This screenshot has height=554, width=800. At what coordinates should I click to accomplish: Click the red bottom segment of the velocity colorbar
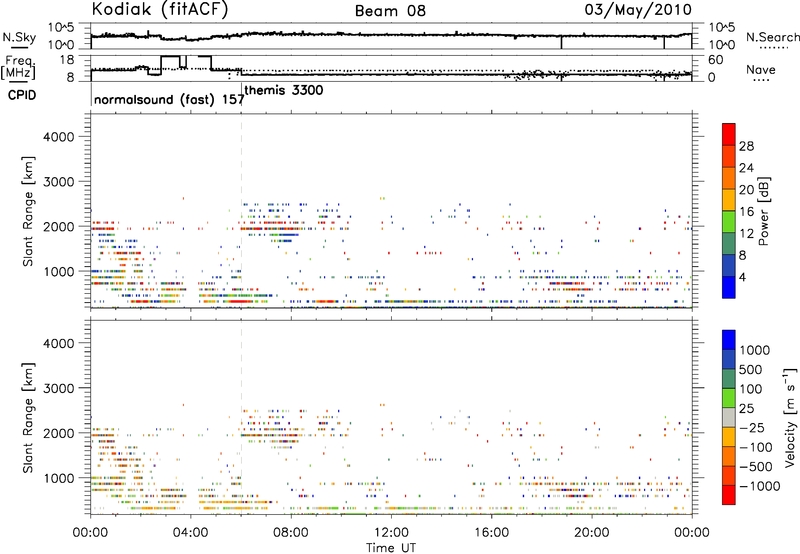(x=729, y=495)
